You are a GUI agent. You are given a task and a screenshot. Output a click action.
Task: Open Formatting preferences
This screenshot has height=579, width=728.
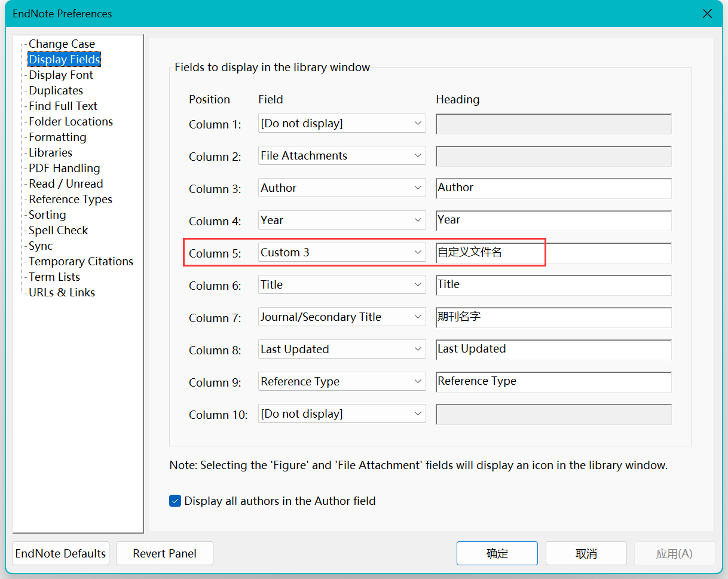(x=57, y=137)
